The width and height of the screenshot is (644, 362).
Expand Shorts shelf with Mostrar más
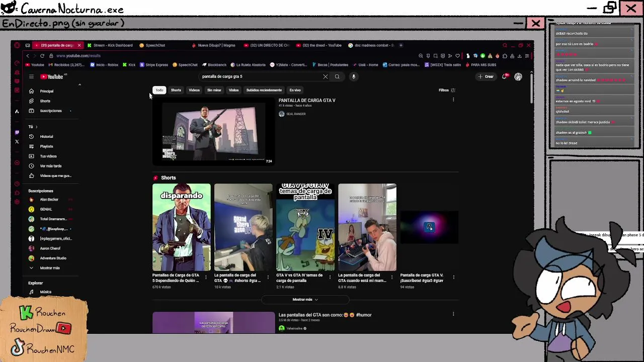[305, 299]
